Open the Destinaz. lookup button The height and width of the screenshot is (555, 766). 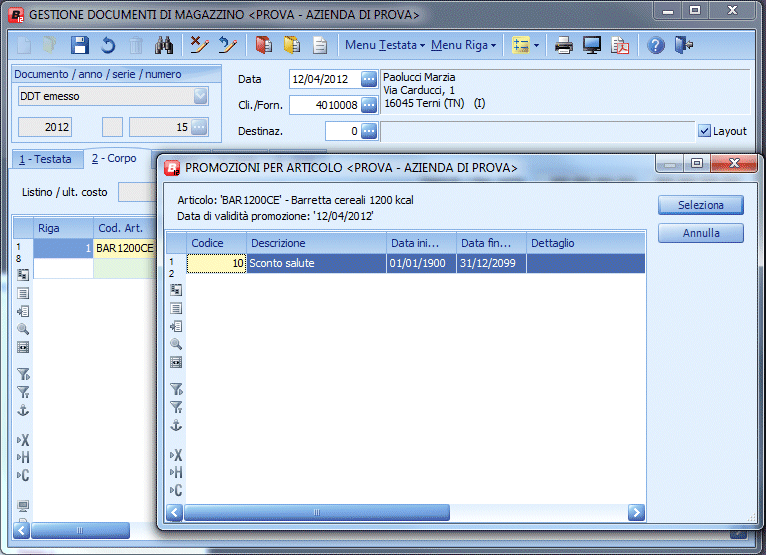tap(369, 131)
